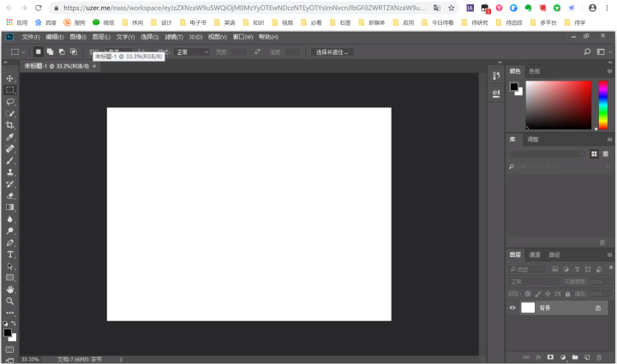The image size is (617, 364).
Task: Hide the 背景 layer with eye icon
Action: pyautogui.click(x=513, y=307)
